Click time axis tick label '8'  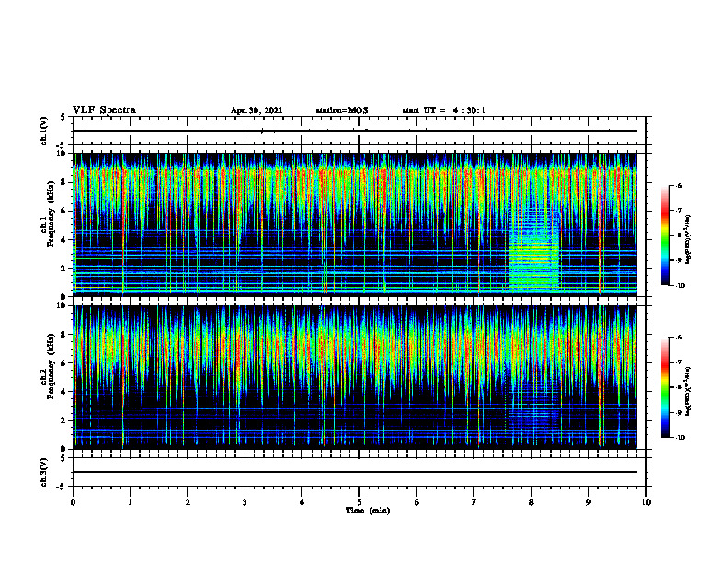[x=531, y=502]
